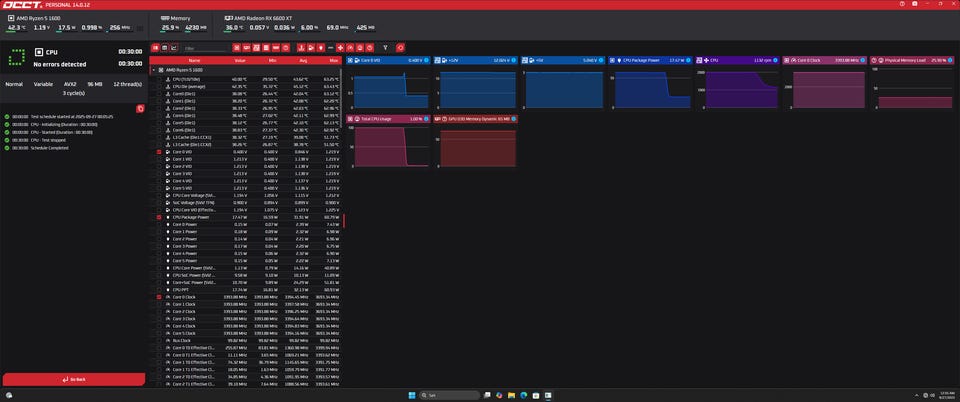The image size is (960, 402).
Task: Select the L3 Cache (Die1 CCX1) row
Action: [246, 137]
